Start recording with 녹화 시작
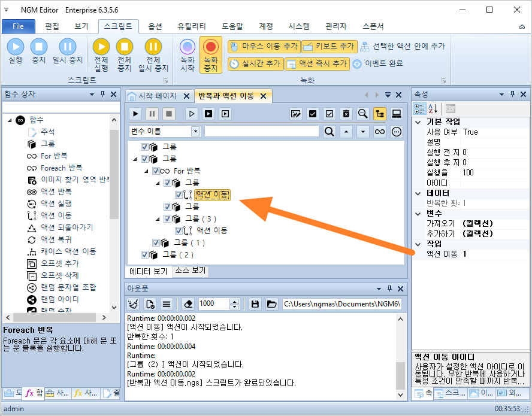Screen dimensions: 532x416 coord(188,55)
